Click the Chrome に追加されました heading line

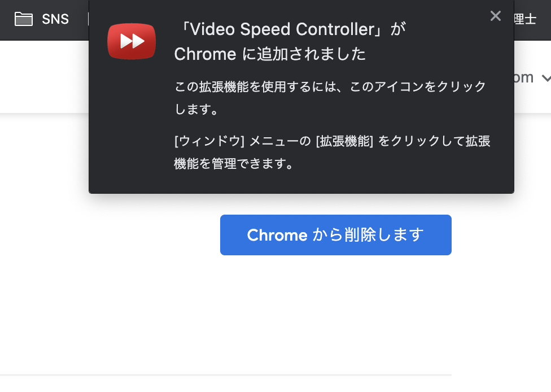(270, 54)
